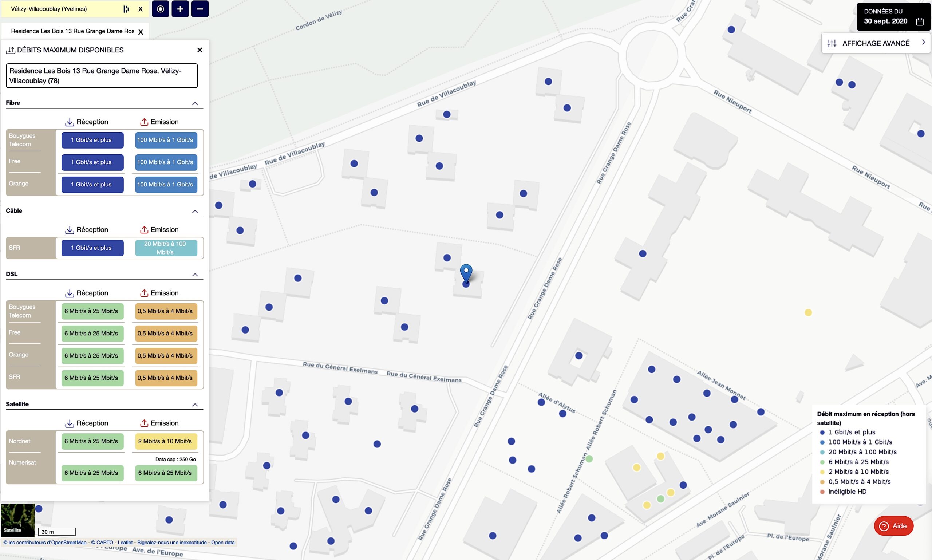Switch to Satellite map view thumbnail

point(17,520)
